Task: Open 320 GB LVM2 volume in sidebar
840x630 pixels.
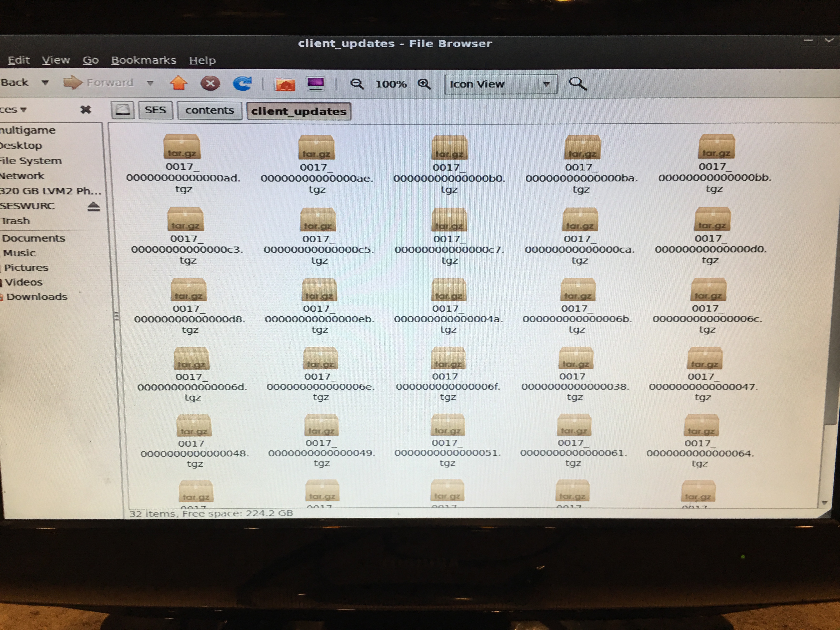Action: (x=50, y=191)
